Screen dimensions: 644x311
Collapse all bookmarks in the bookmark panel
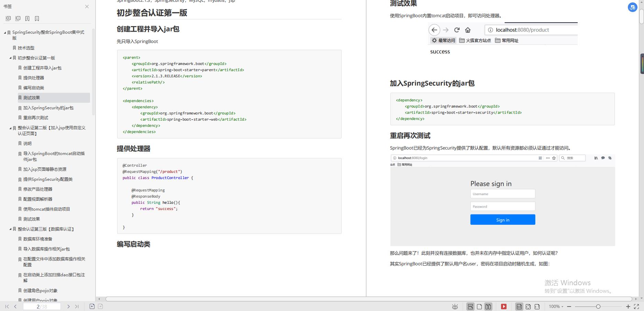[18, 19]
